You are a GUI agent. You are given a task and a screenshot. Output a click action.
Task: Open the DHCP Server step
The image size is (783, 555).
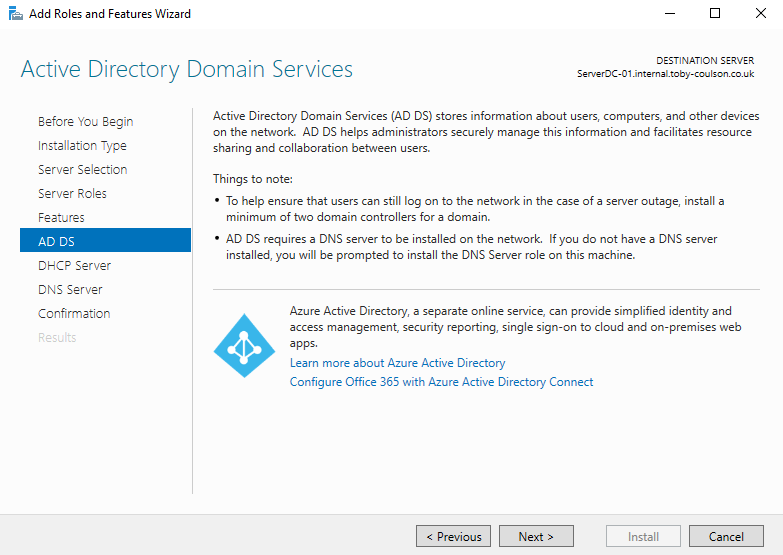tap(74, 266)
